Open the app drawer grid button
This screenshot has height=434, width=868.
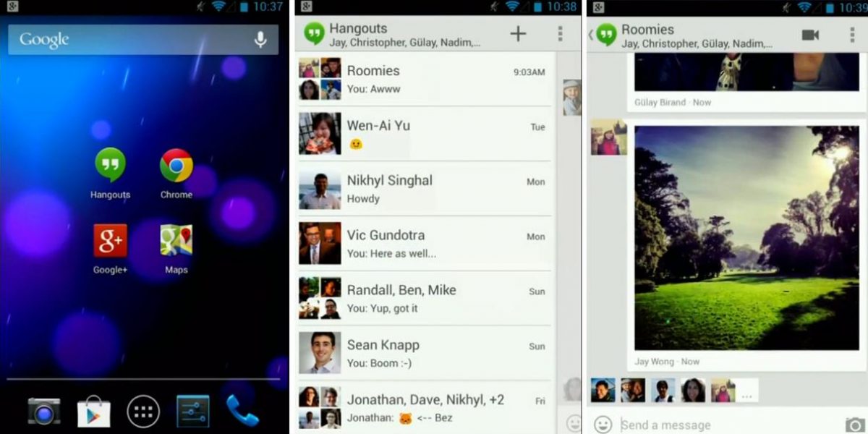(x=143, y=412)
